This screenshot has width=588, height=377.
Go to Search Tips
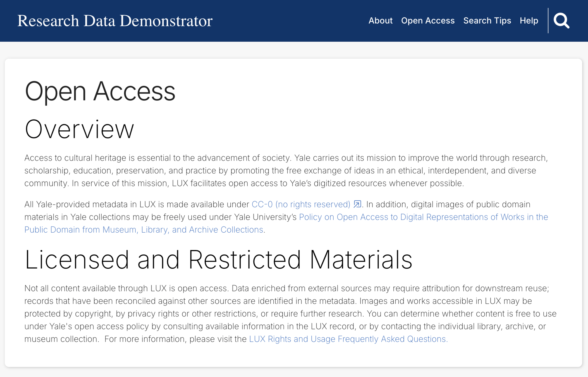click(487, 21)
